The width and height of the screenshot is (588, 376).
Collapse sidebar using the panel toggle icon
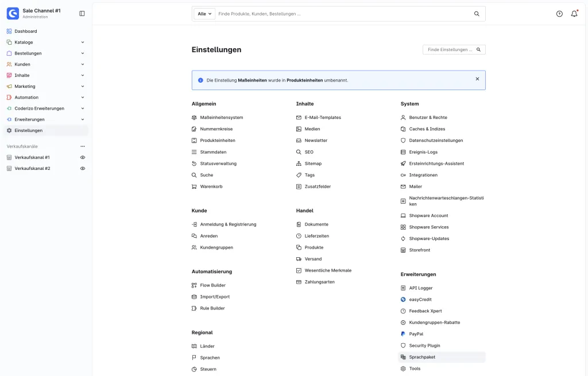tap(82, 14)
